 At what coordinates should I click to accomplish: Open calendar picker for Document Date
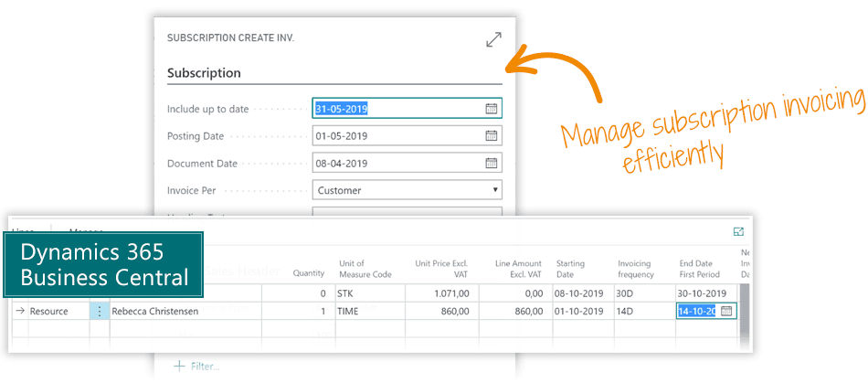click(491, 164)
